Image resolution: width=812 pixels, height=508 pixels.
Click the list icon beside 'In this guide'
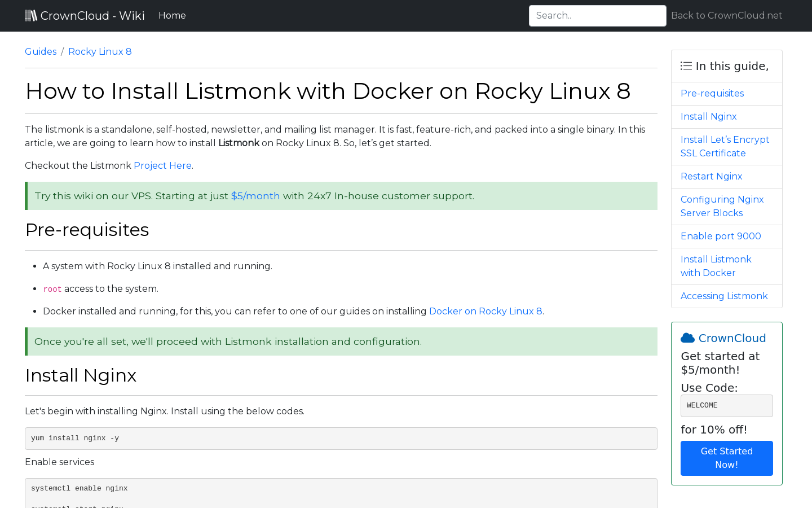686,65
